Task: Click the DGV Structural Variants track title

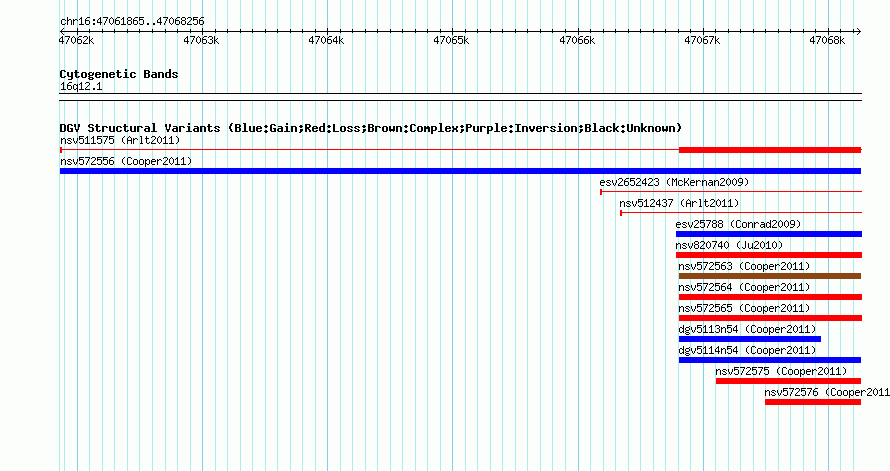Action: [x=371, y=128]
